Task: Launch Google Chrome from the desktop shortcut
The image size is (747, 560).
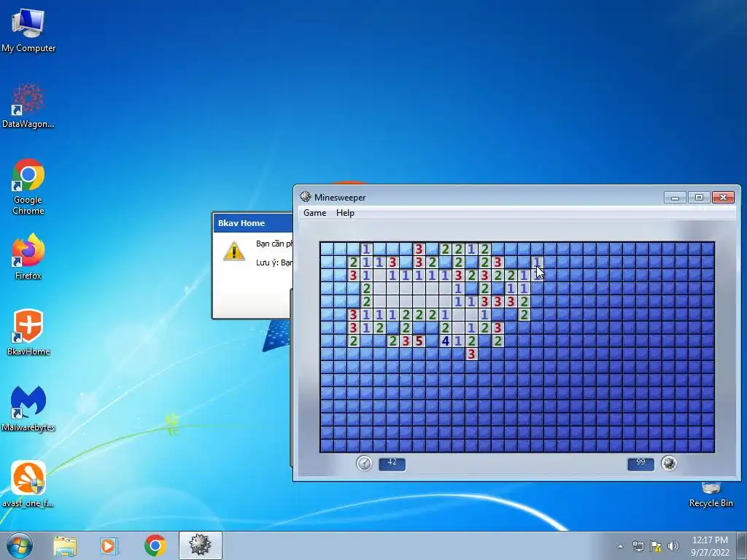Action: 28,187
